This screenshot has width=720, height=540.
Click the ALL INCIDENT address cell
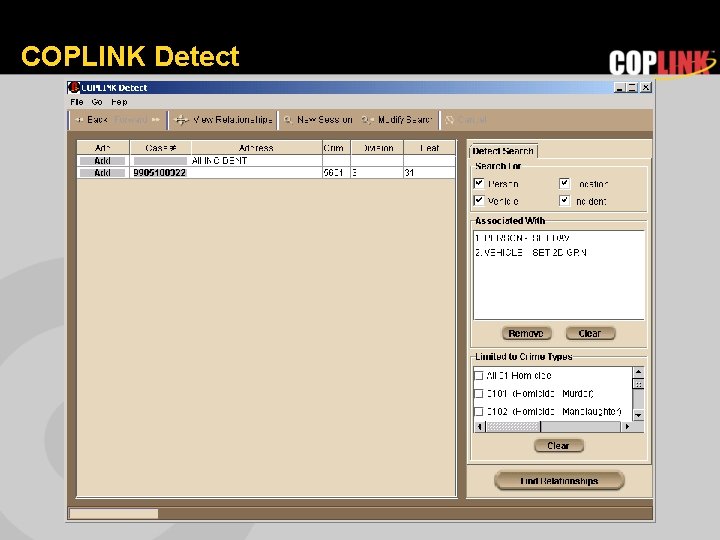point(256,161)
